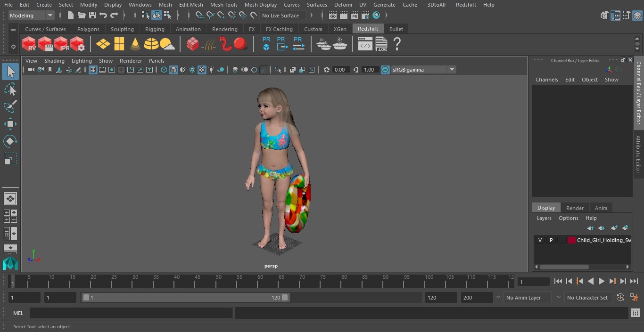The image size is (644, 332).
Task: Create new scene from status line
Action: pos(70,16)
